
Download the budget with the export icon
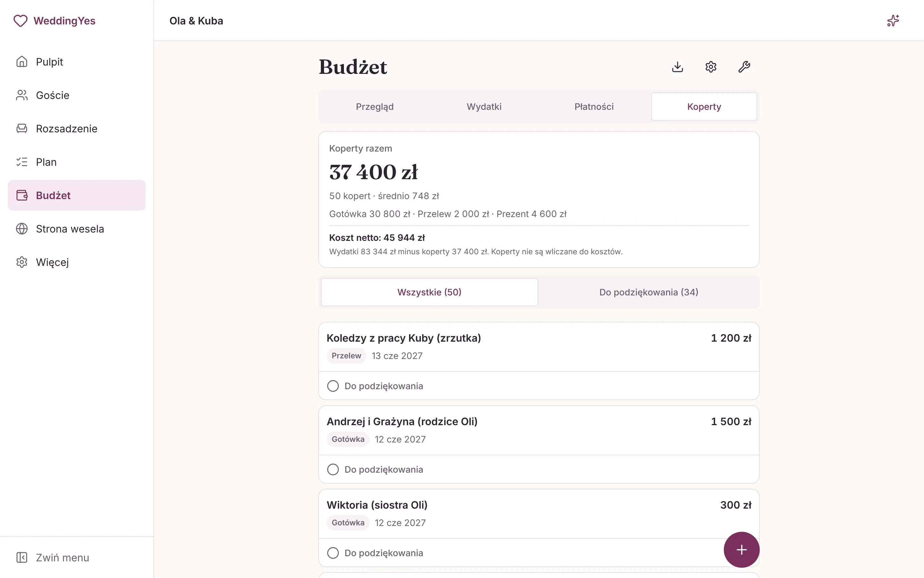[x=677, y=67]
